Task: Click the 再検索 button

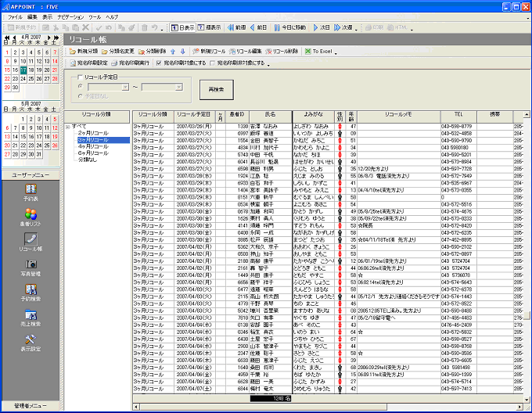Action: 217,90
